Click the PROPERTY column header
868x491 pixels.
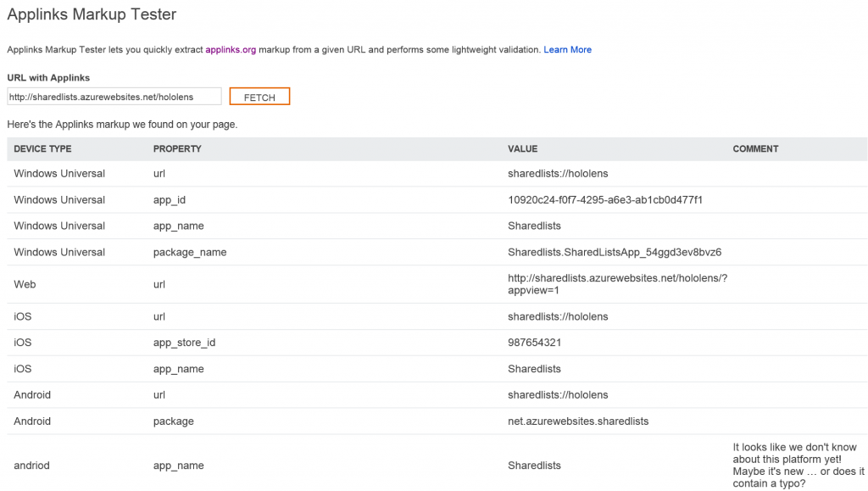177,149
